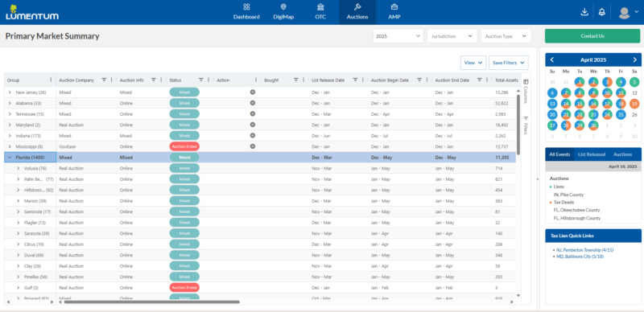Click filter icon on List Release Date column
The width and height of the screenshot is (644, 312).
355,80
